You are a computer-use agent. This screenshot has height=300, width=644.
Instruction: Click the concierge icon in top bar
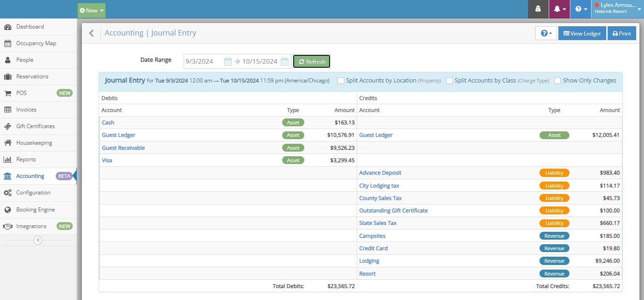(x=538, y=9)
